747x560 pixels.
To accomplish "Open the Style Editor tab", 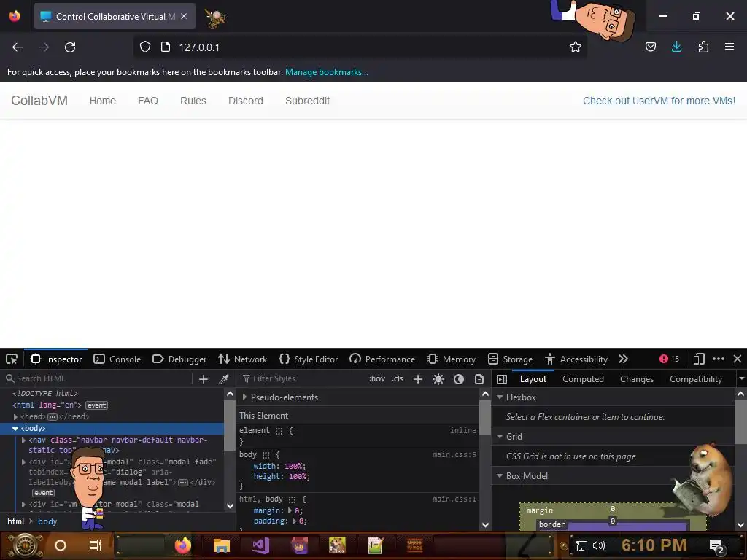I will click(309, 359).
